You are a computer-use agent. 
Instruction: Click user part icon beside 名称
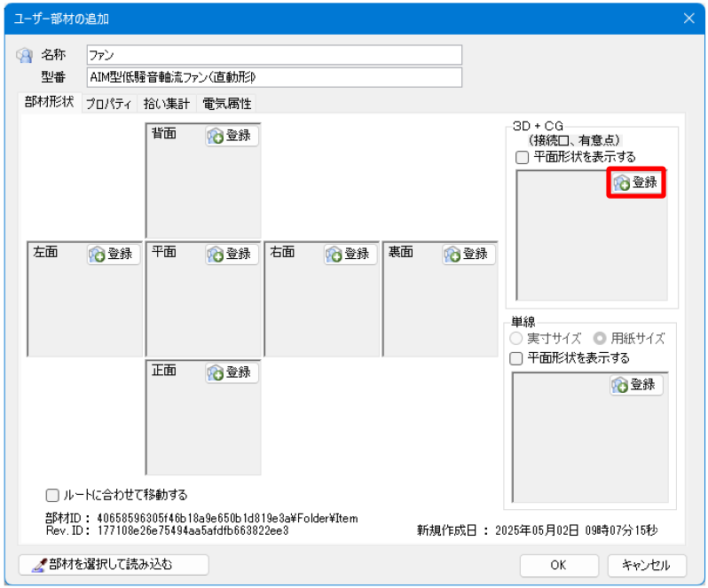pyautogui.click(x=25, y=55)
